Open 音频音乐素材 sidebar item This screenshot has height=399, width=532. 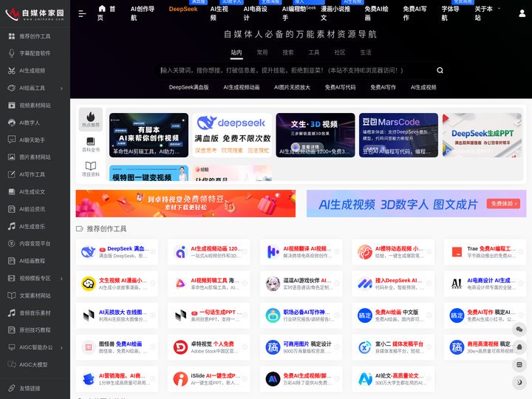point(35,313)
